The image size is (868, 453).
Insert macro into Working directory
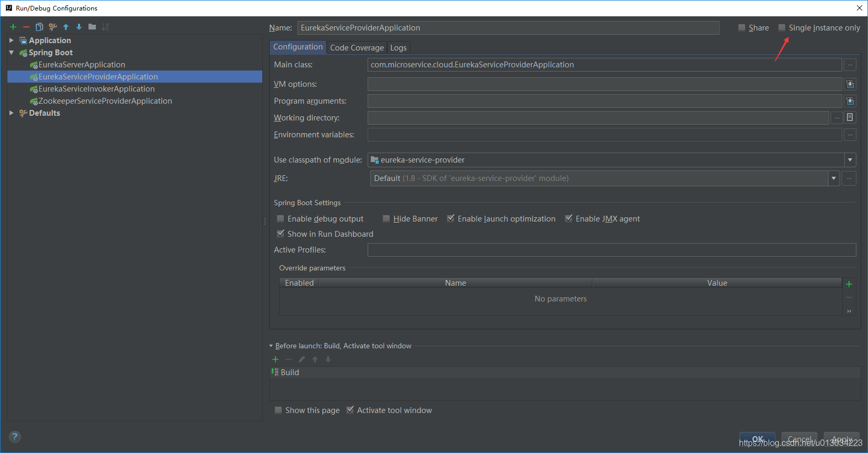coord(850,118)
